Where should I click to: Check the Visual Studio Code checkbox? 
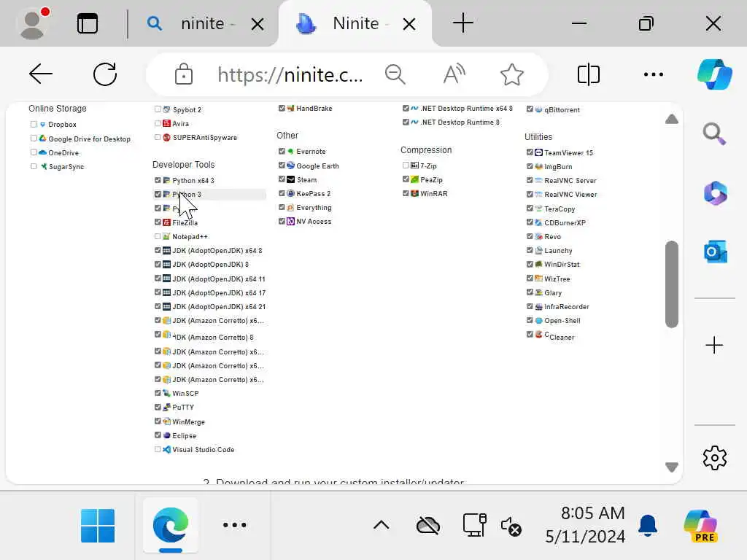[x=158, y=449]
